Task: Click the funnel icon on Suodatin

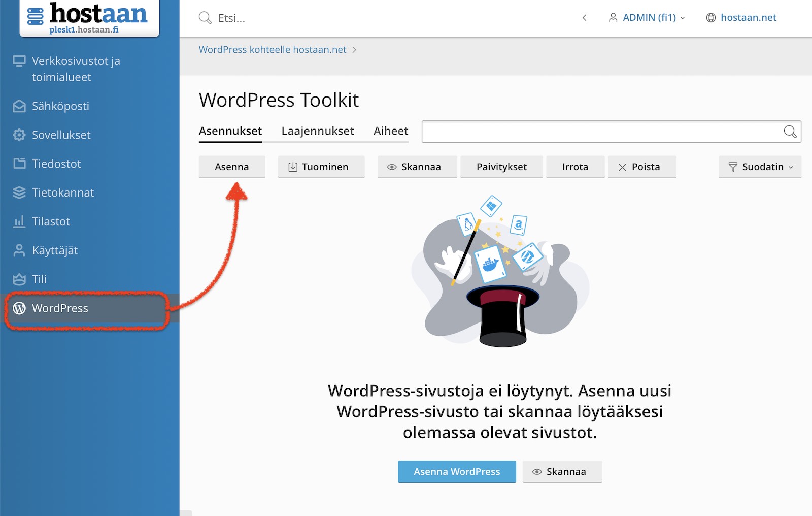Action: [x=733, y=167]
